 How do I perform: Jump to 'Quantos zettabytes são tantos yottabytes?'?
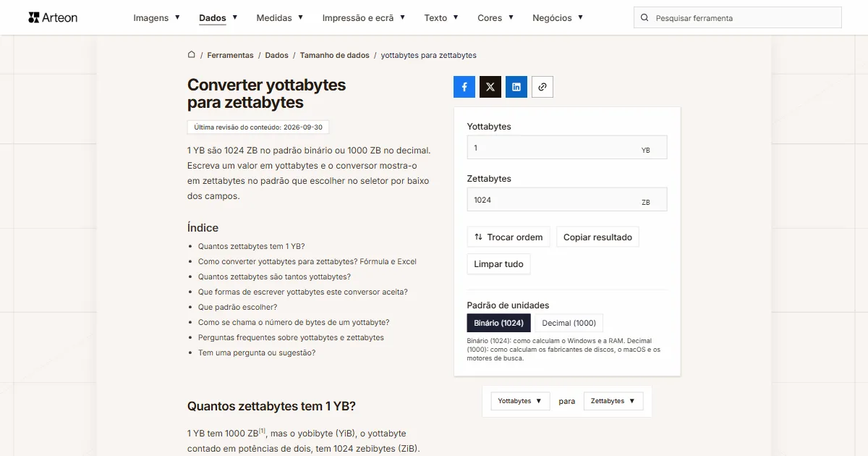274,276
